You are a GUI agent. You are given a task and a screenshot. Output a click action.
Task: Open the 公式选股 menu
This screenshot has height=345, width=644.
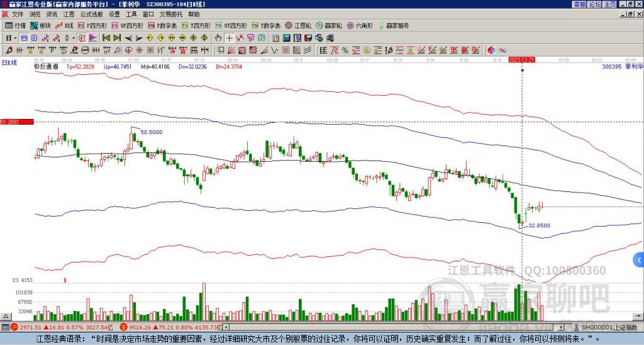tap(92, 14)
